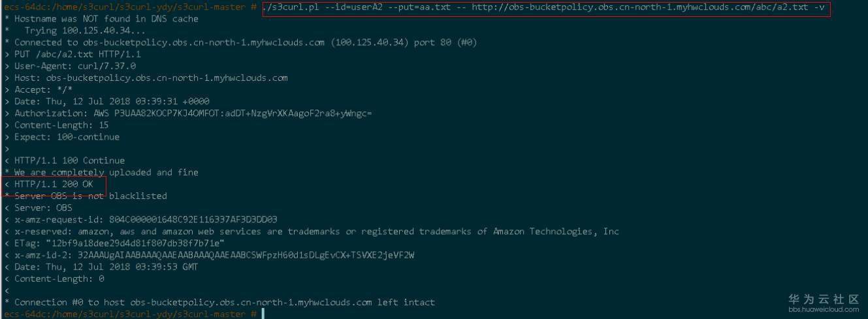Click the 'Content-Length: 15' request header
Screen dimensions: 868x319
click(61, 125)
